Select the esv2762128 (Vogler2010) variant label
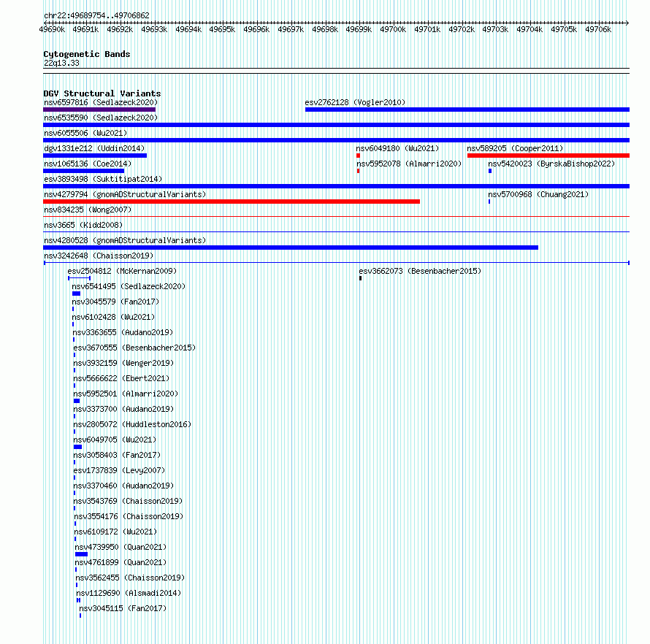This screenshot has width=650, height=644. 355,102
